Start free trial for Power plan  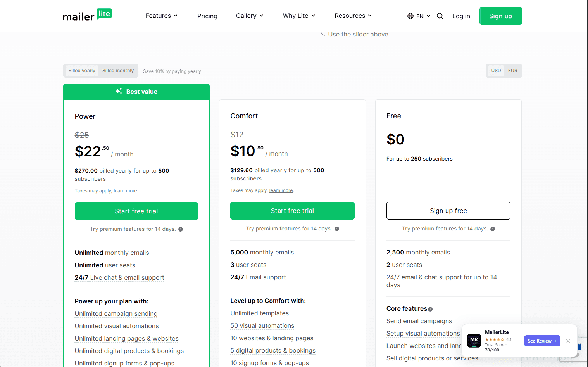(x=136, y=211)
